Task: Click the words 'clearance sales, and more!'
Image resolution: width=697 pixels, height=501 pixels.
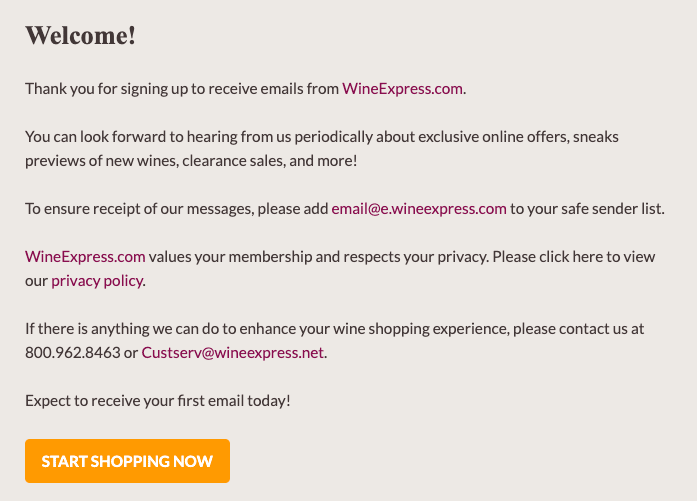Action: (269, 160)
